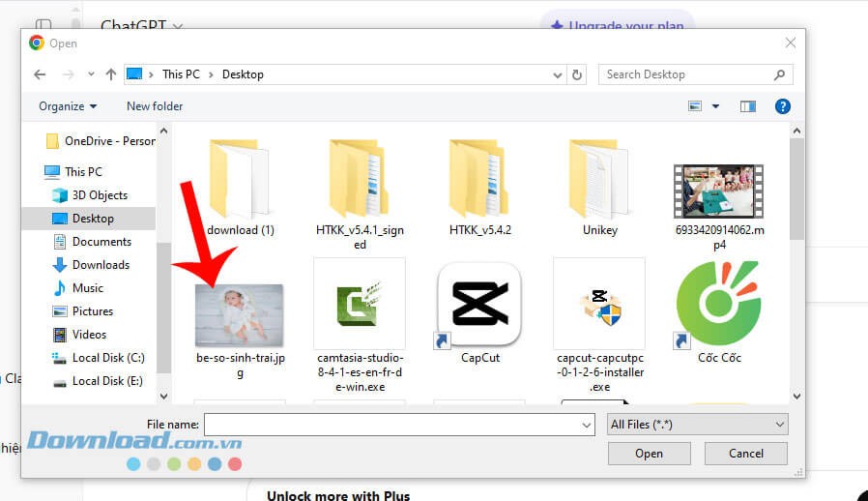Image resolution: width=868 pixels, height=501 pixels.
Task: Open the view options dropdown arrow
Action: 715,106
